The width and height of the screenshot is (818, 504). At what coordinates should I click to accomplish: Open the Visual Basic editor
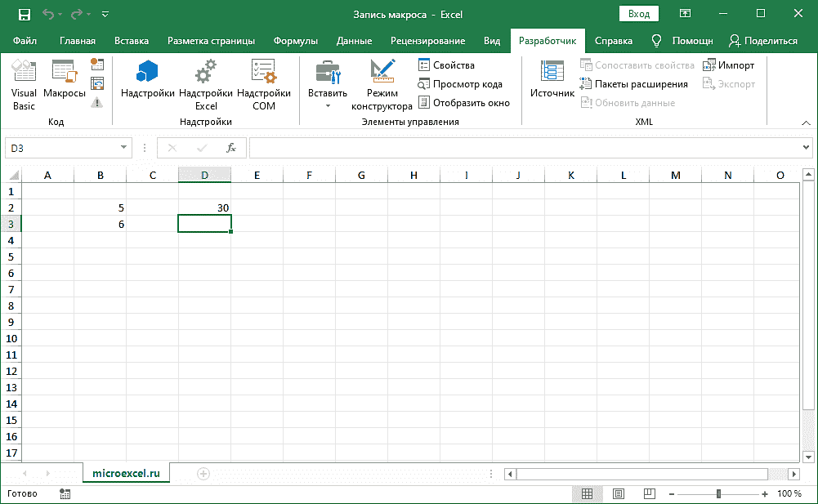24,84
